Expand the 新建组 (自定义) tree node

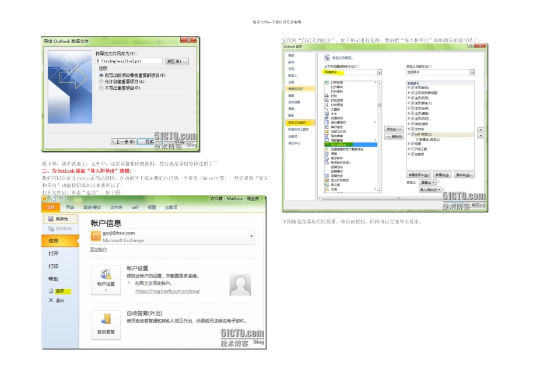coord(417,139)
